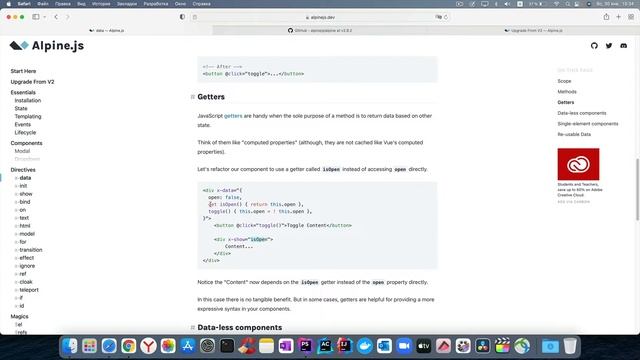Open Upgrade From V2 in the sidebar
This screenshot has width=640, height=360.
pos(32,82)
